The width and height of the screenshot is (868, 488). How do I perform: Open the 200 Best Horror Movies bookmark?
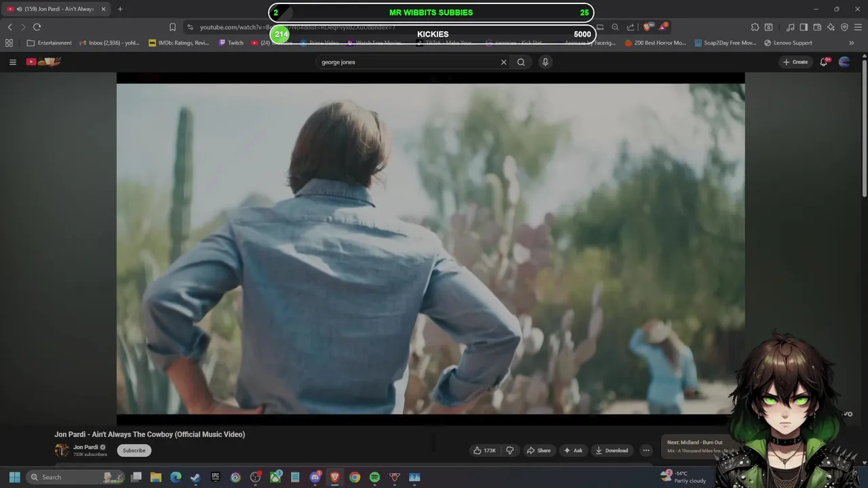click(655, 43)
